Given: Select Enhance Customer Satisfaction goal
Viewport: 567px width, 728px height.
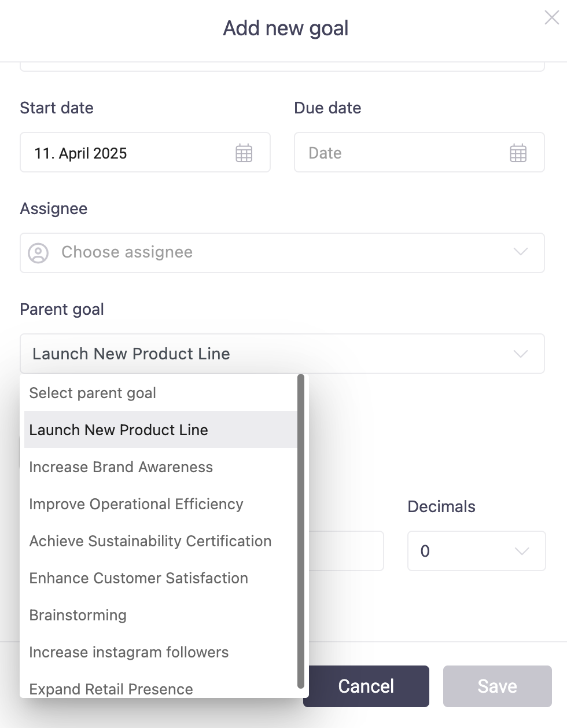Looking at the screenshot, I should 139,578.
